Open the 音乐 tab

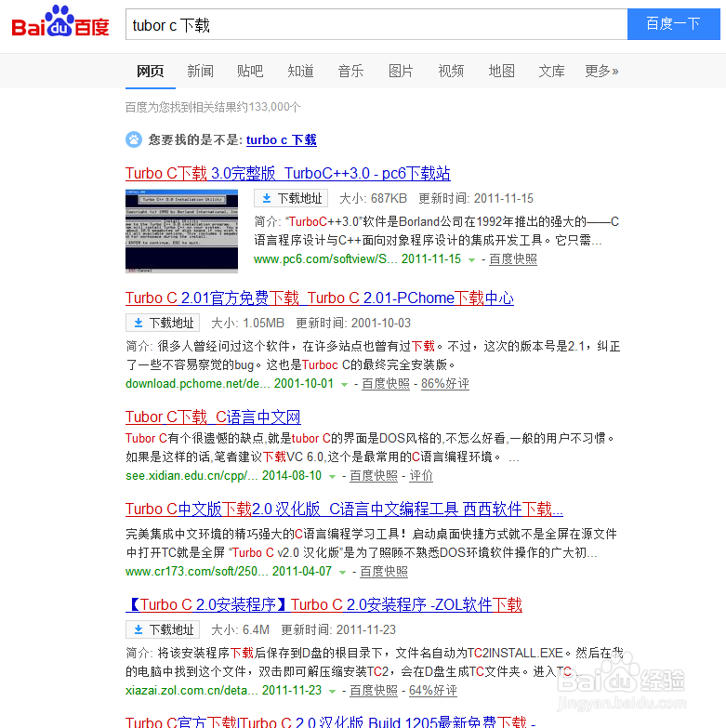tap(351, 71)
